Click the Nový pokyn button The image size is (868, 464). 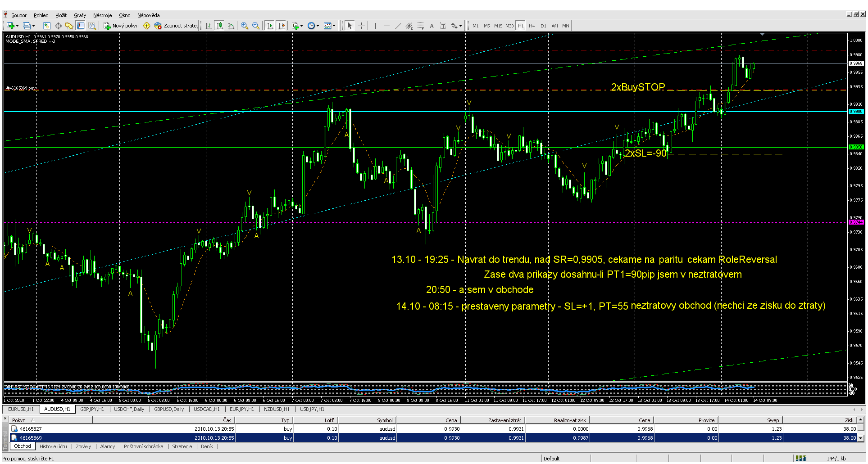click(121, 26)
